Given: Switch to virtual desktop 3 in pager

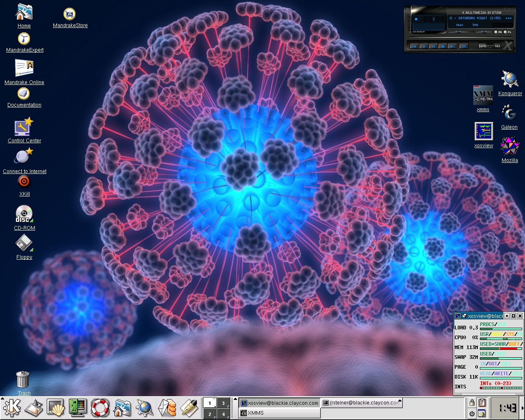Looking at the screenshot, I should [223, 403].
